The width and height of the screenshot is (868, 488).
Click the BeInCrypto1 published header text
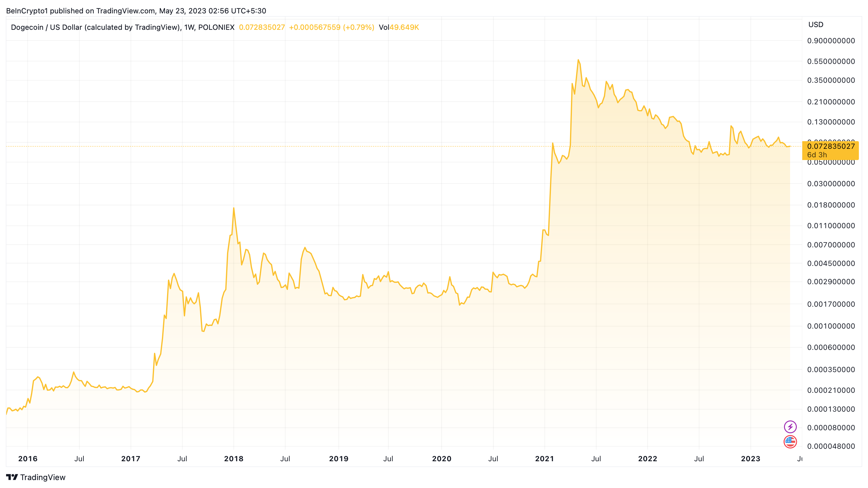coord(136,11)
